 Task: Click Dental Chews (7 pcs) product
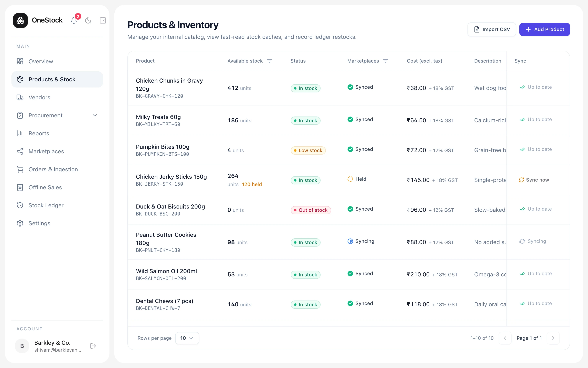click(x=165, y=301)
